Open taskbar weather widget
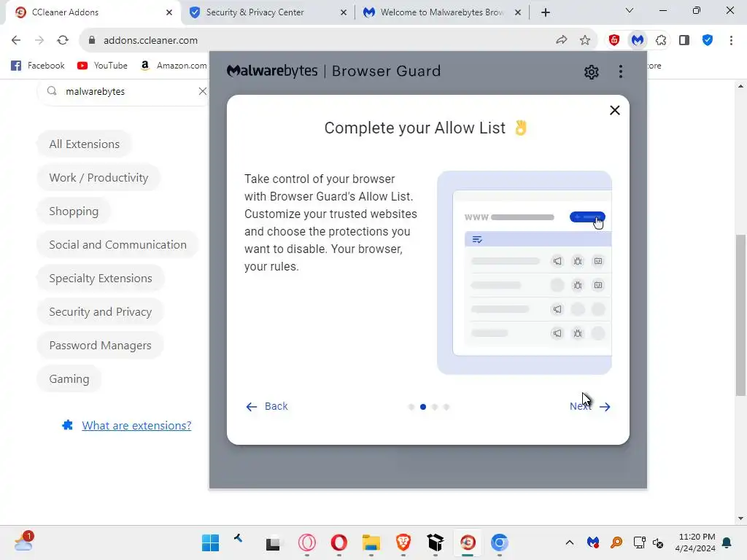Image resolution: width=747 pixels, height=560 pixels. 23,542
